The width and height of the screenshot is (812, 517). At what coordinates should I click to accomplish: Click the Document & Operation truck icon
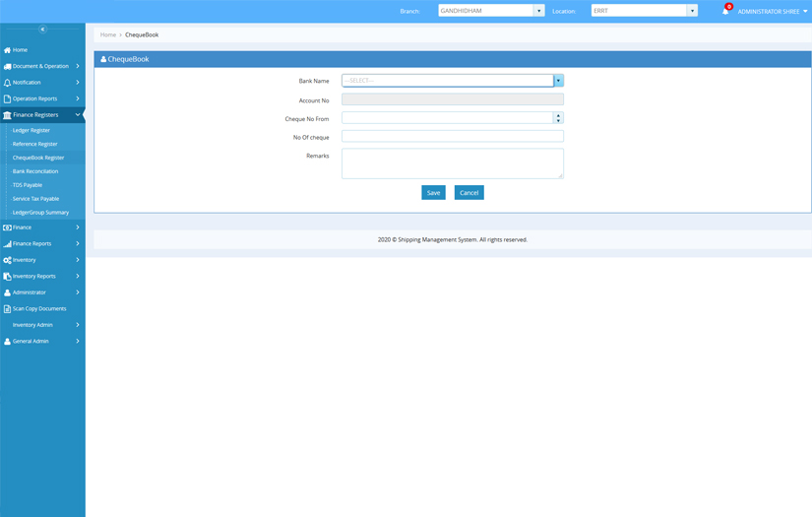7,66
